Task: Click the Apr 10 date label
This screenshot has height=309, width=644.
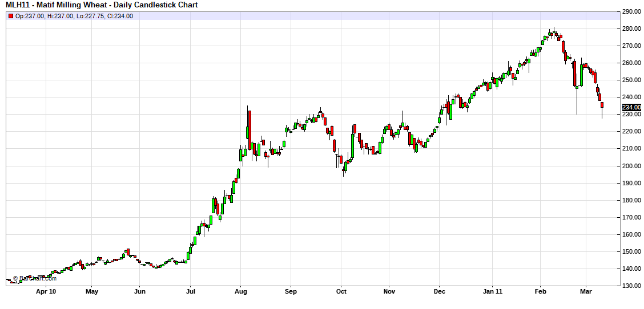Action: (x=46, y=291)
